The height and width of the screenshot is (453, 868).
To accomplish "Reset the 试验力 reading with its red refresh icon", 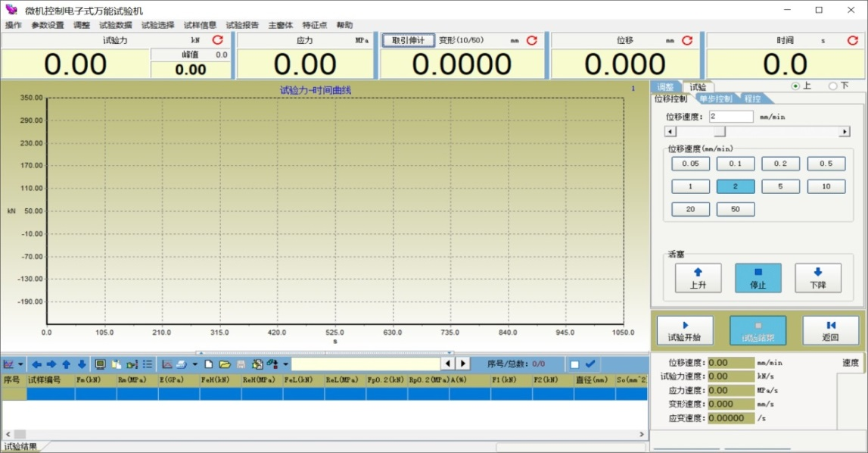I will (x=217, y=40).
